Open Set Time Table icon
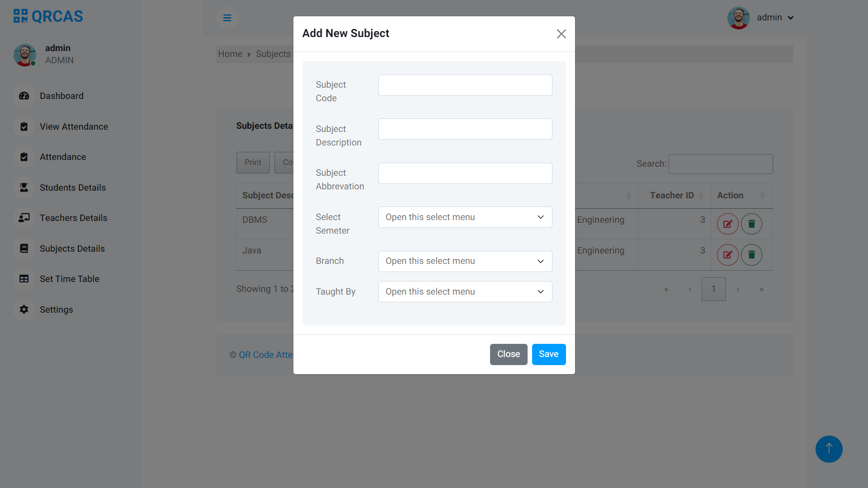868x488 pixels. pos(24,279)
